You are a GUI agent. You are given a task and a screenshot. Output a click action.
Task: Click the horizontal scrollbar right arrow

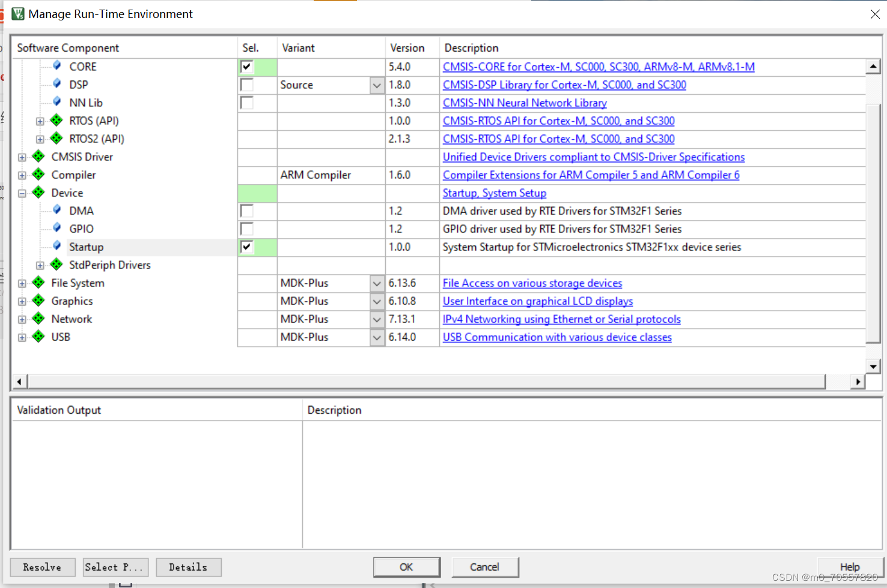[x=858, y=381]
